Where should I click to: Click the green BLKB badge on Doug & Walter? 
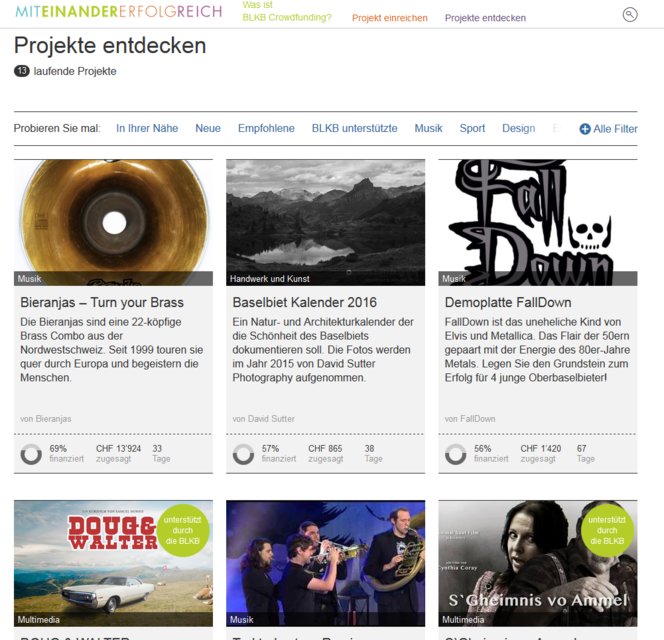coord(183,530)
